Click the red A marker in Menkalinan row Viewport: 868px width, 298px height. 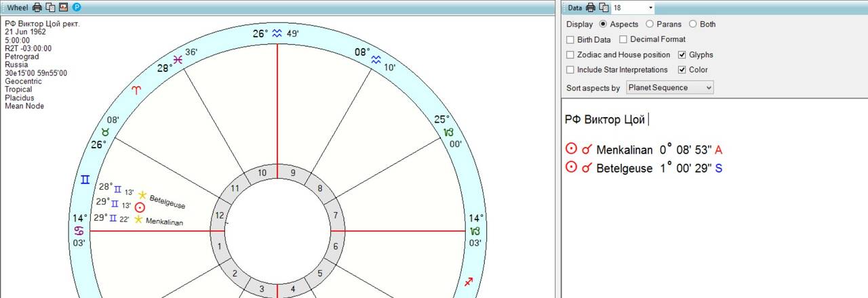pos(719,150)
